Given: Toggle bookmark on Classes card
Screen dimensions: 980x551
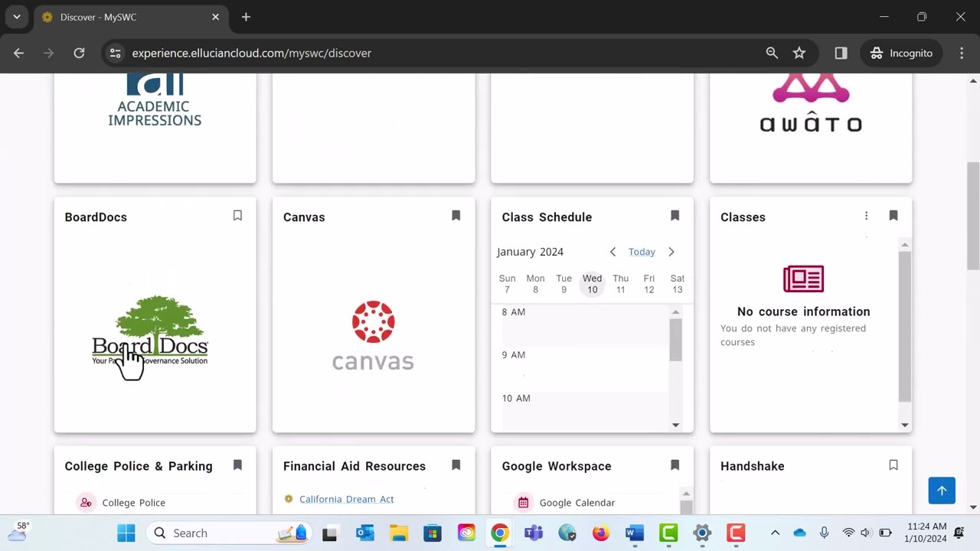Looking at the screenshot, I should pos(893,216).
